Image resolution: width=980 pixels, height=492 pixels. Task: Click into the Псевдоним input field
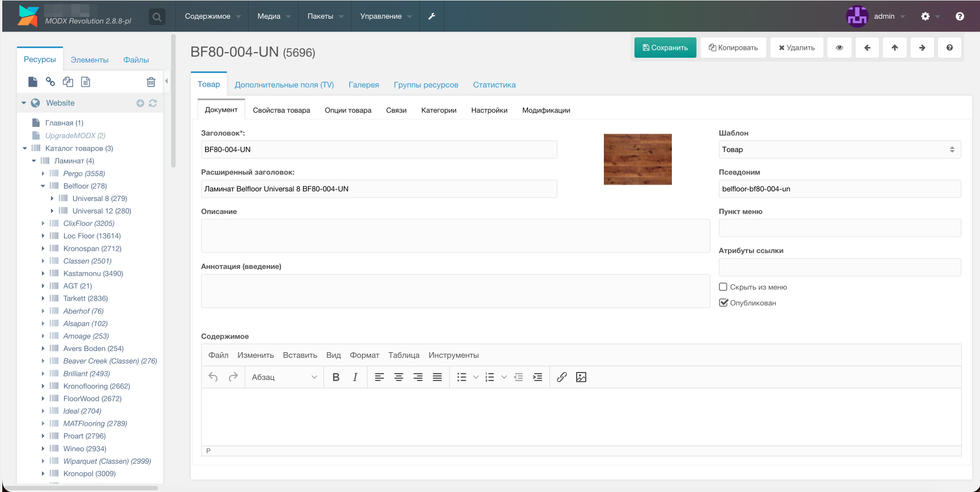click(x=840, y=189)
